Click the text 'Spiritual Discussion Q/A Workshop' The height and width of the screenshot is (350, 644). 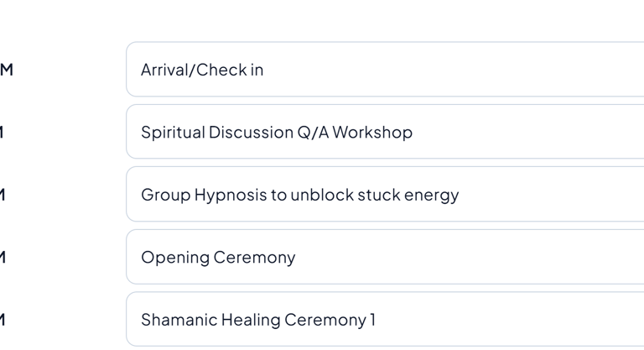pyautogui.click(x=276, y=133)
